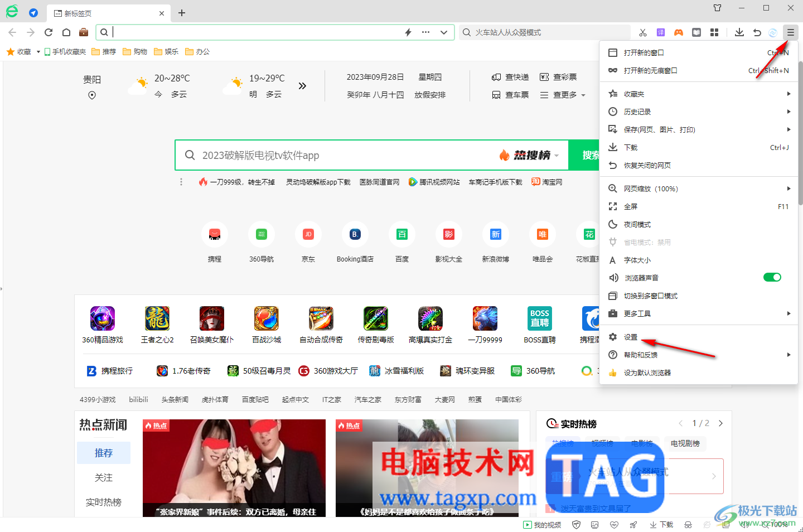Click the 放假安排 link

(x=430, y=95)
